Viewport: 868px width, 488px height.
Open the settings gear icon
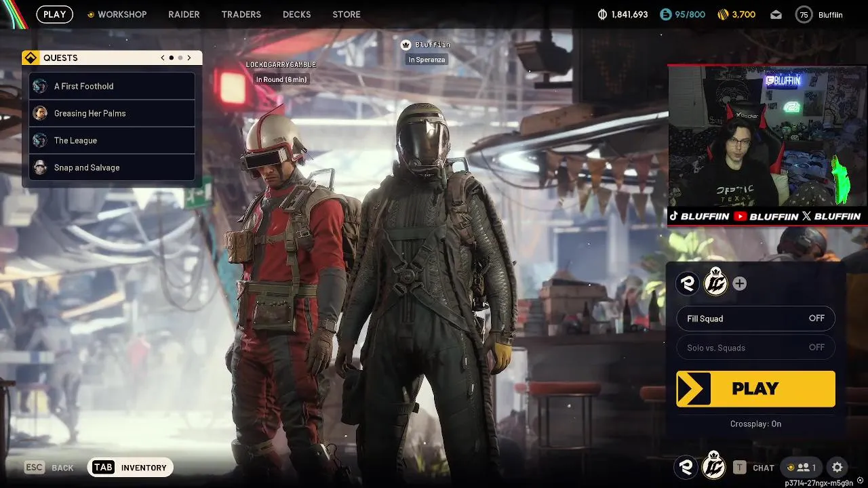[837, 467]
